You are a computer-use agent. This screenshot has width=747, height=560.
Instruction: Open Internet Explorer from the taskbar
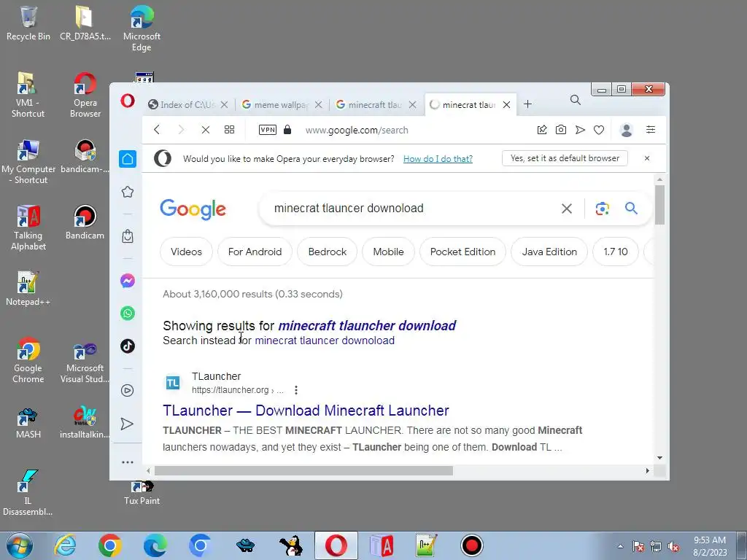pyautogui.click(x=65, y=545)
